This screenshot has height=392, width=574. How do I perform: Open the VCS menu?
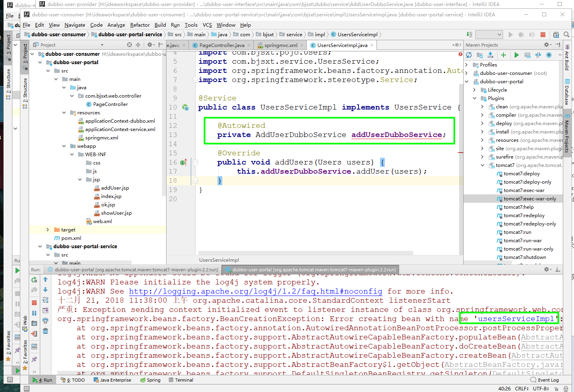pos(207,25)
